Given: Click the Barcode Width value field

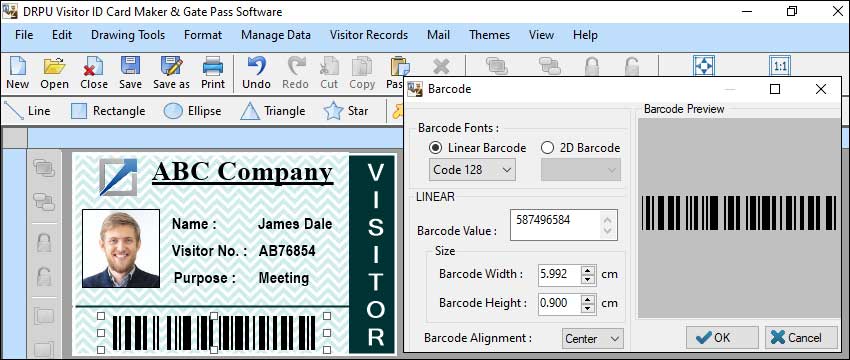Looking at the screenshot, I should [560, 274].
